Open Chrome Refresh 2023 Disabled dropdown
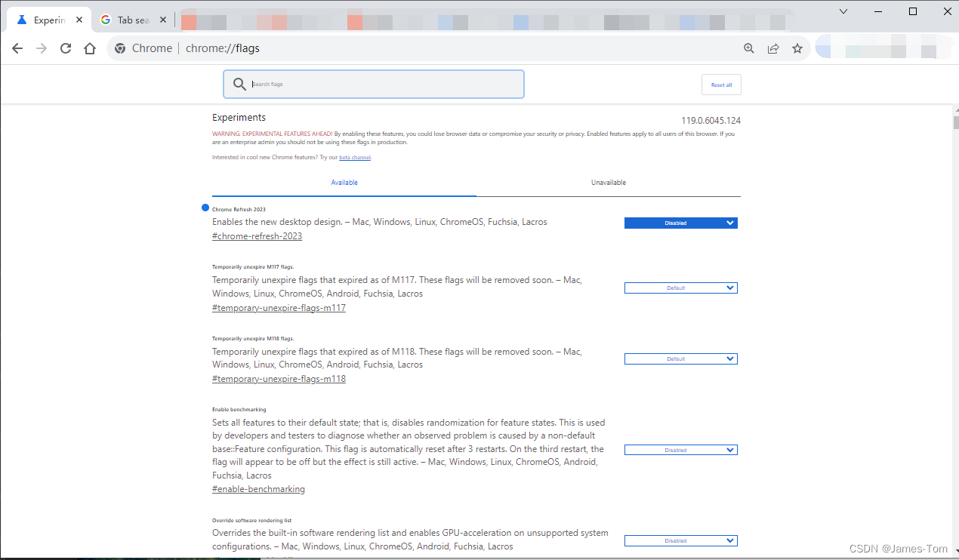Screen dimensions: 959x560 pyautogui.click(x=680, y=223)
